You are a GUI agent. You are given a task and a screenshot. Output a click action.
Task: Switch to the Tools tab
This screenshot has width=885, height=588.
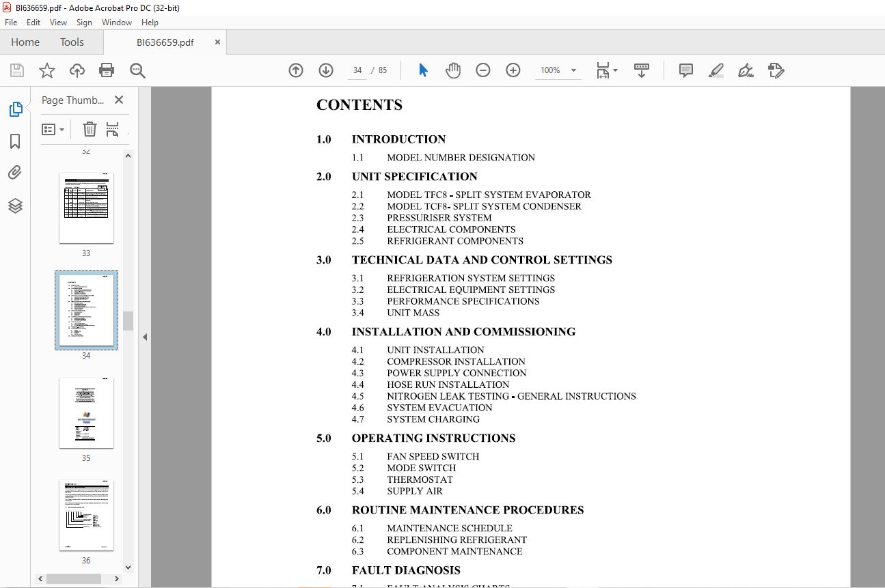pyautogui.click(x=72, y=42)
